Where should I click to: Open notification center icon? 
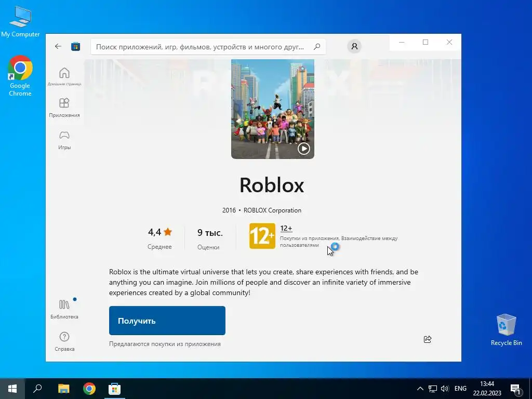coord(515,389)
